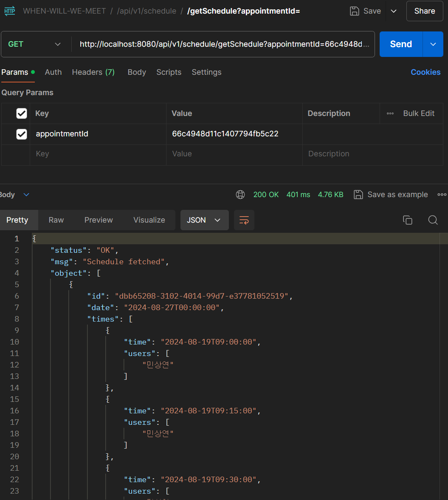Click the empty Description placeholder field
This screenshot has height=500, width=448.
tap(372, 154)
